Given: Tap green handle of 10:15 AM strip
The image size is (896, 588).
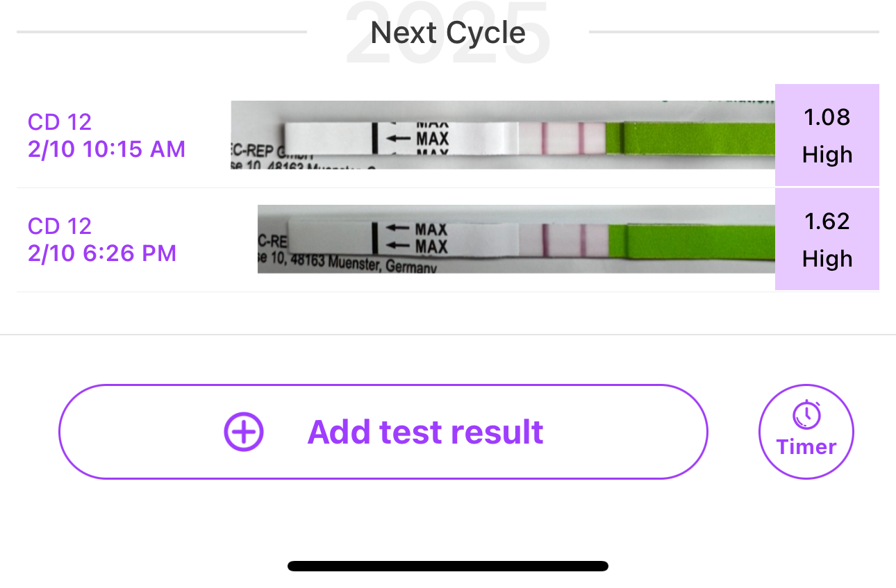Looking at the screenshot, I should tap(695, 137).
